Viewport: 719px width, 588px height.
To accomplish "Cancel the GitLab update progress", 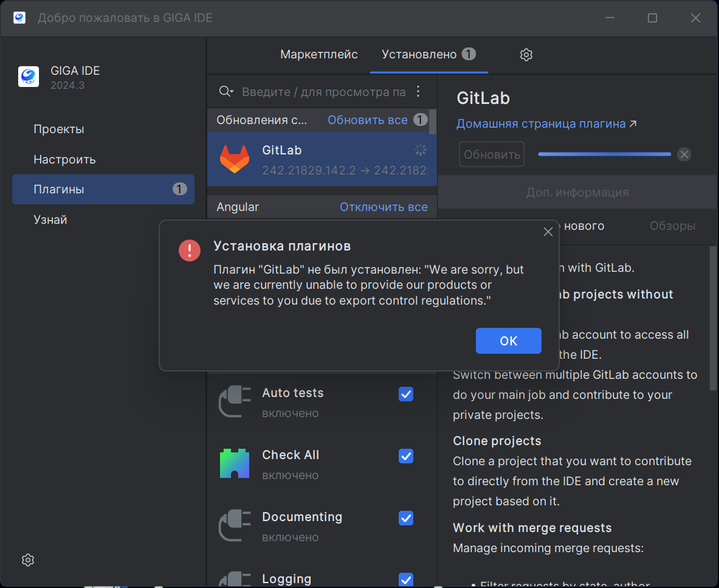I will pyautogui.click(x=684, y=154).
